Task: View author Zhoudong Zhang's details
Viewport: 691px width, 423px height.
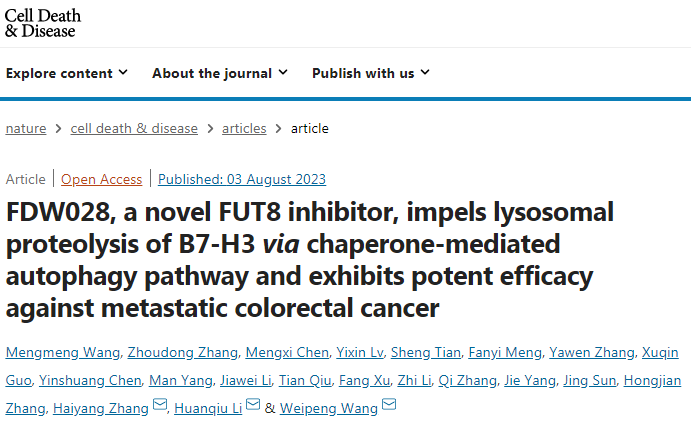Action: [x=167, y=352]
